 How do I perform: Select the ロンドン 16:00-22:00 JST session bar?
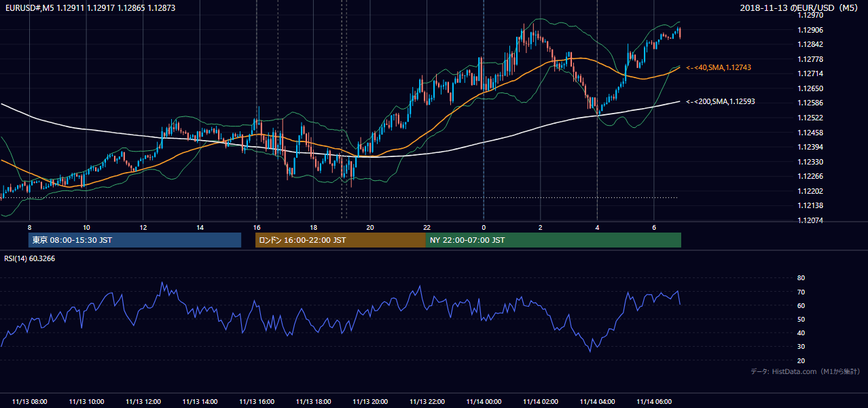click(x=340, y=240)
